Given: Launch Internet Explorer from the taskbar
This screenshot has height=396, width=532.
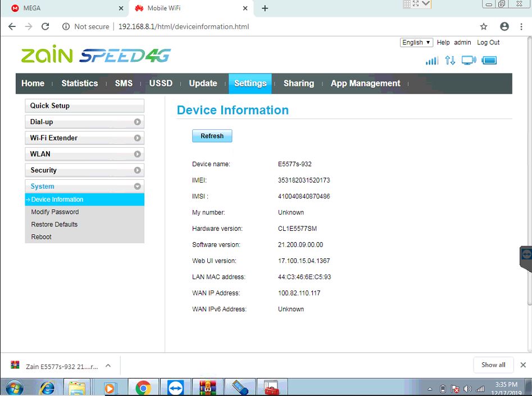Looking at the screenshot, I should point(47,388).
